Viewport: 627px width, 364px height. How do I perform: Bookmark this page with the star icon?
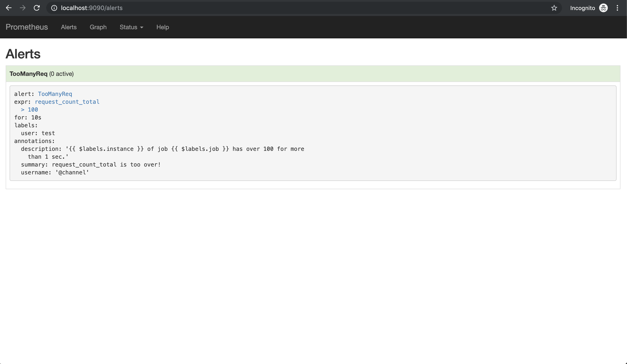[554, 8]
